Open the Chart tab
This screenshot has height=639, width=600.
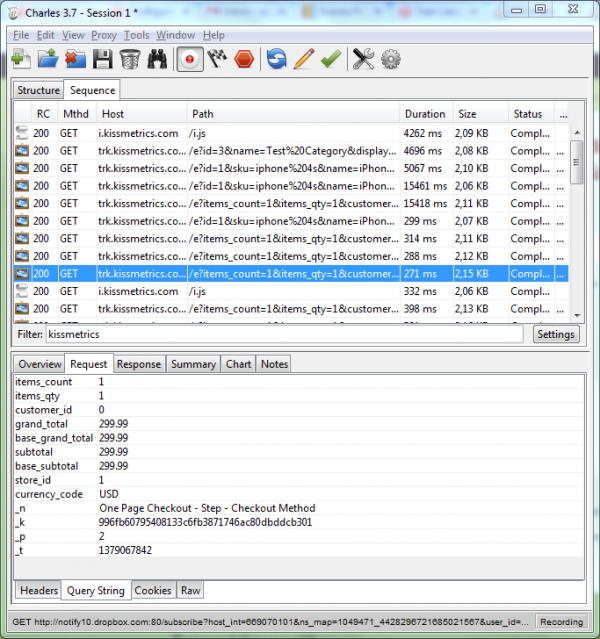tap(238, 364)
